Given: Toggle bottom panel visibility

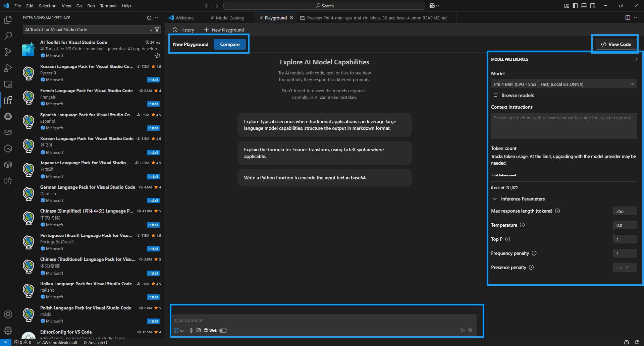Looking at the screenshot, I should (584, 6).
